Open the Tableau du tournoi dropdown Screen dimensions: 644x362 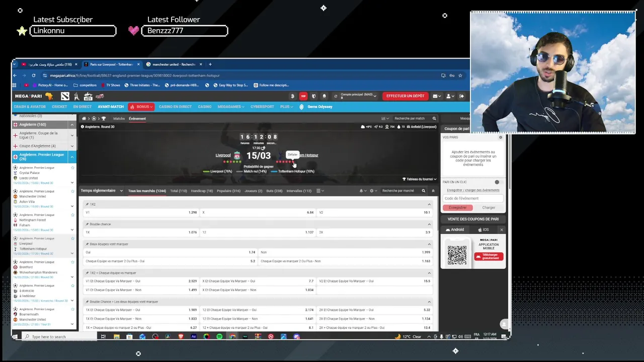pos(419,179)
